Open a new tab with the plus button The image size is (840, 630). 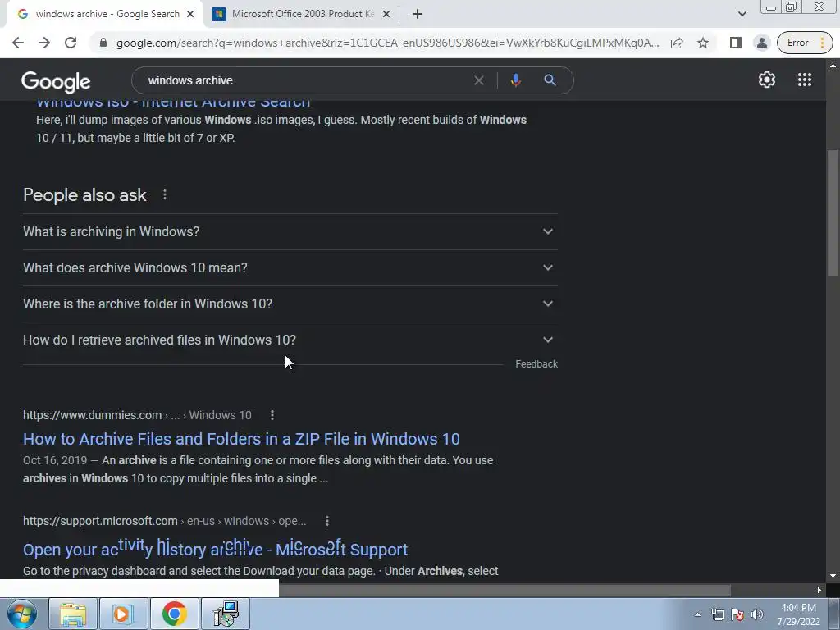pyautogui.click(x=418, y=14)
